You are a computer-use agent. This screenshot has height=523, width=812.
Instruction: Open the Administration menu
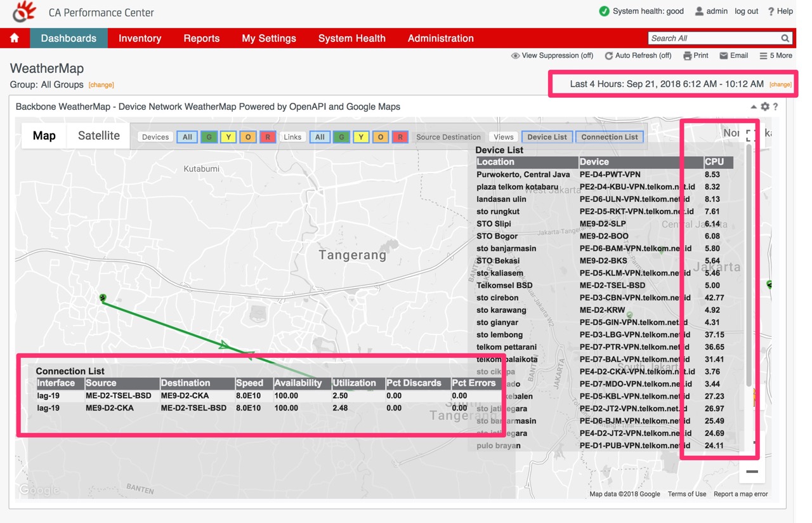(x=441, y=38)
